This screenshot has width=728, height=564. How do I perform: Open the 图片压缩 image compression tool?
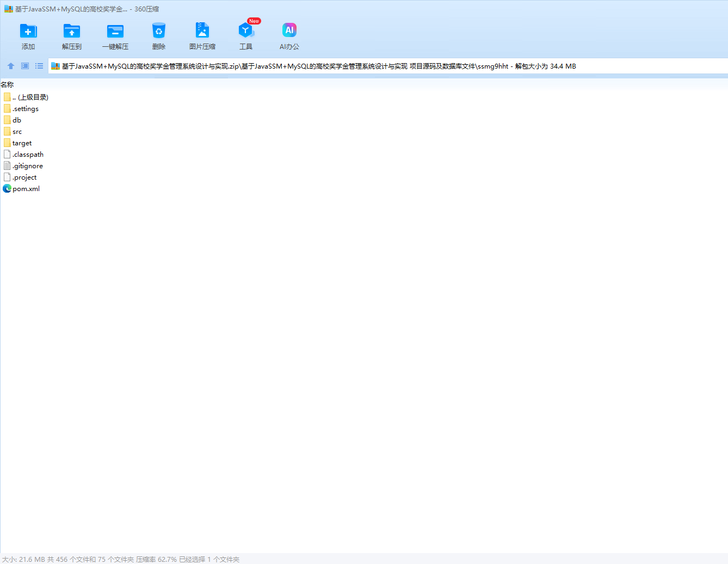pos(202,30)
